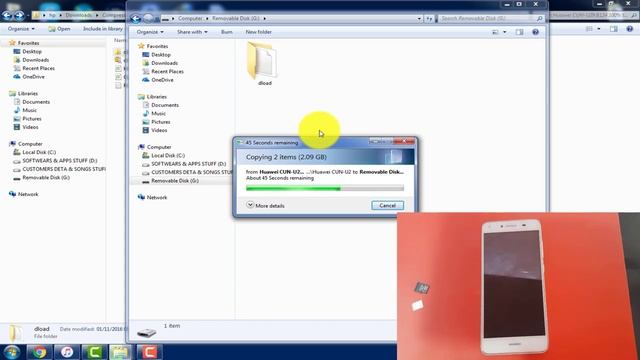Viewport: 640px width, 360px height.
Task: Open Windows Start menu
Action: point(12,352)
